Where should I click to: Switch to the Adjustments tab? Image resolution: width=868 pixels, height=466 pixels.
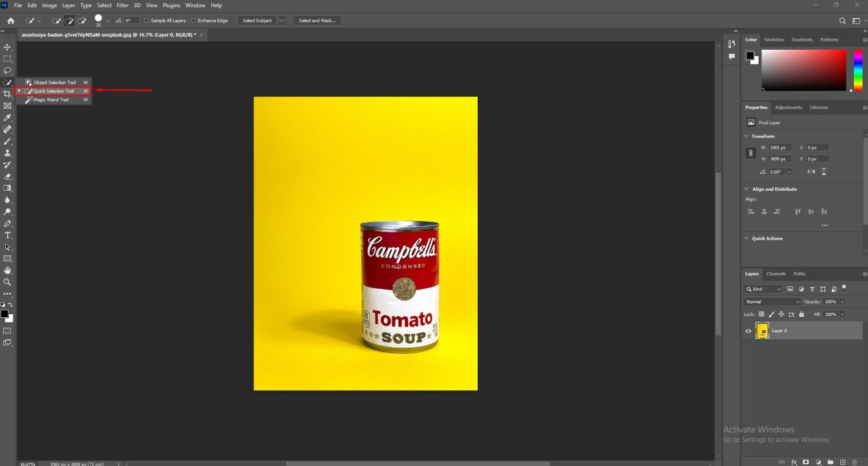[x=788, y=107]
